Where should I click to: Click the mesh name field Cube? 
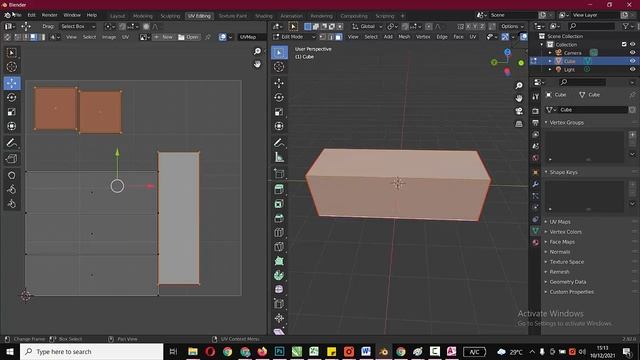593,110
